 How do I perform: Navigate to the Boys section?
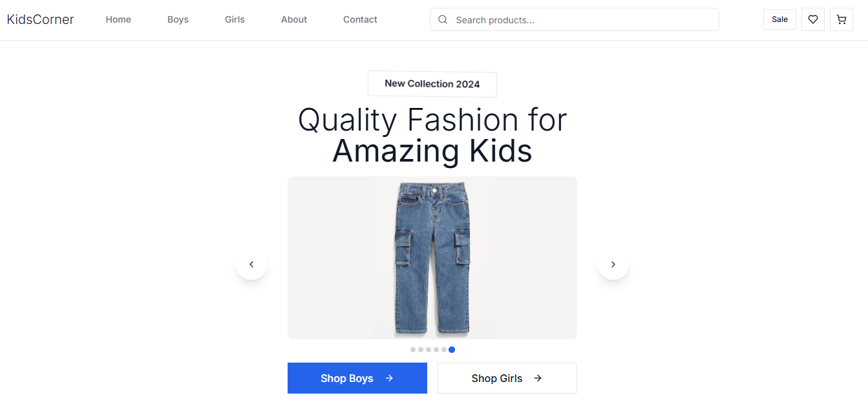[x=178, y=19]
